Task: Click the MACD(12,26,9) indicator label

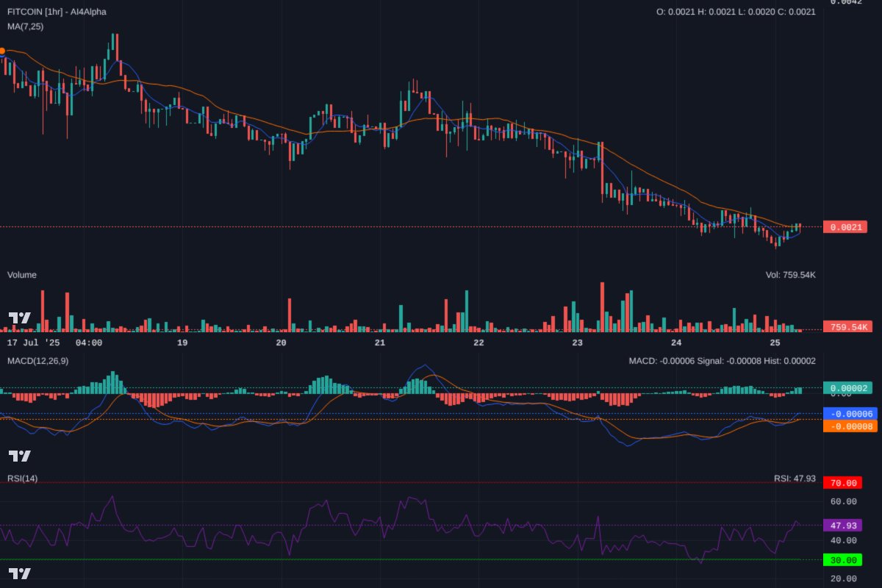Action: click(38, 361)
